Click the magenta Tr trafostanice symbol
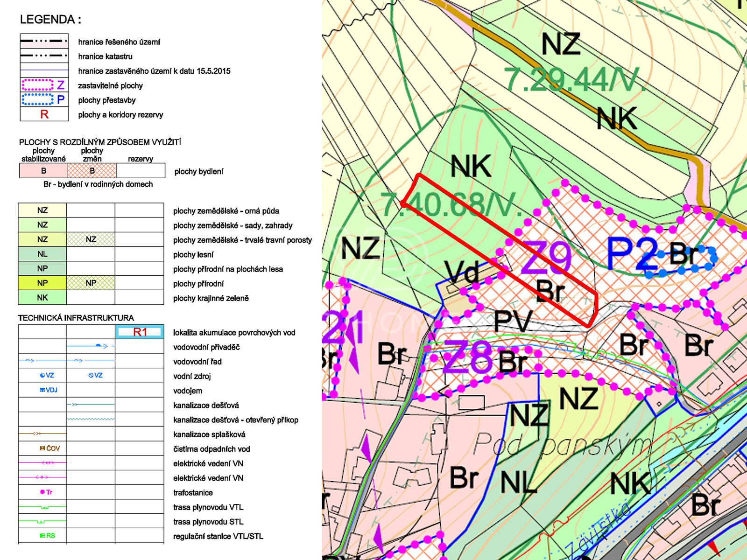The image size is (747, 560). pyautogui.click(x=46, y=492)
